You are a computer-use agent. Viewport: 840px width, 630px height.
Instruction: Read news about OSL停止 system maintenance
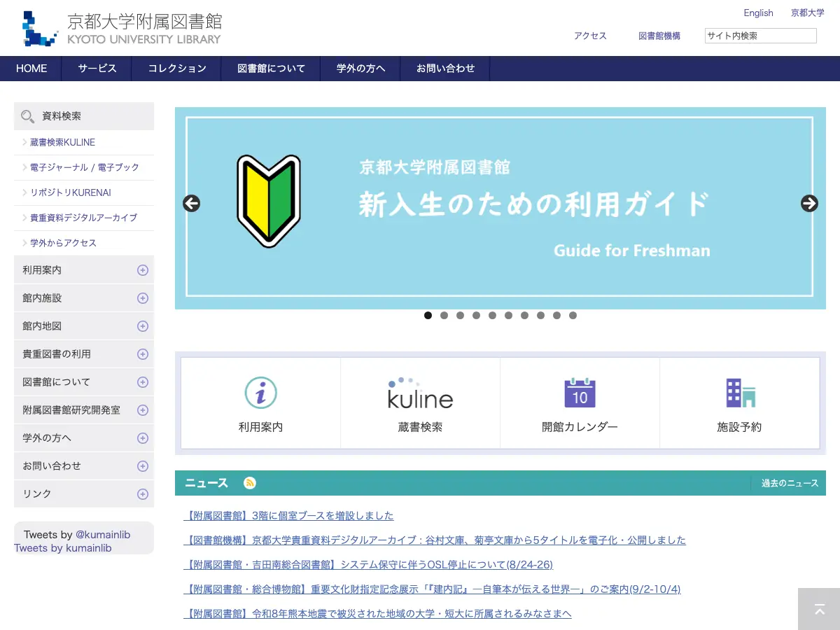click(x=368, y=565)
